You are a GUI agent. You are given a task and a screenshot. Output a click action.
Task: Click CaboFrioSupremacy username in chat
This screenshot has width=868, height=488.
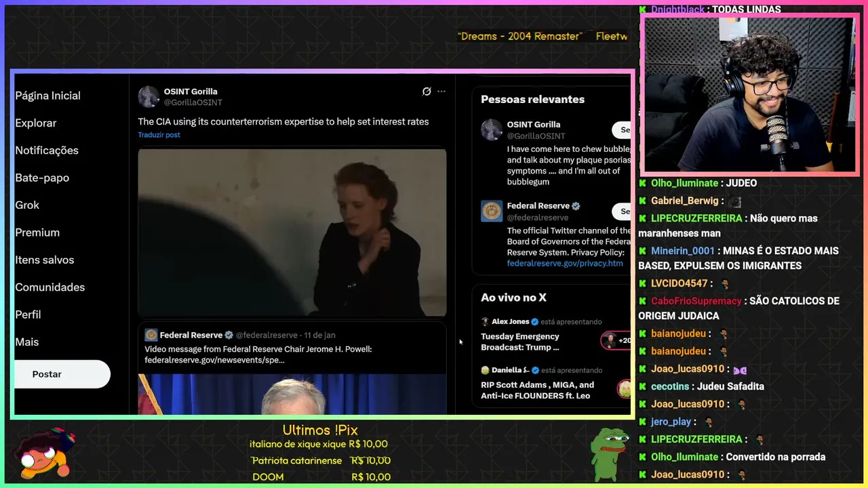pos(696,301)
